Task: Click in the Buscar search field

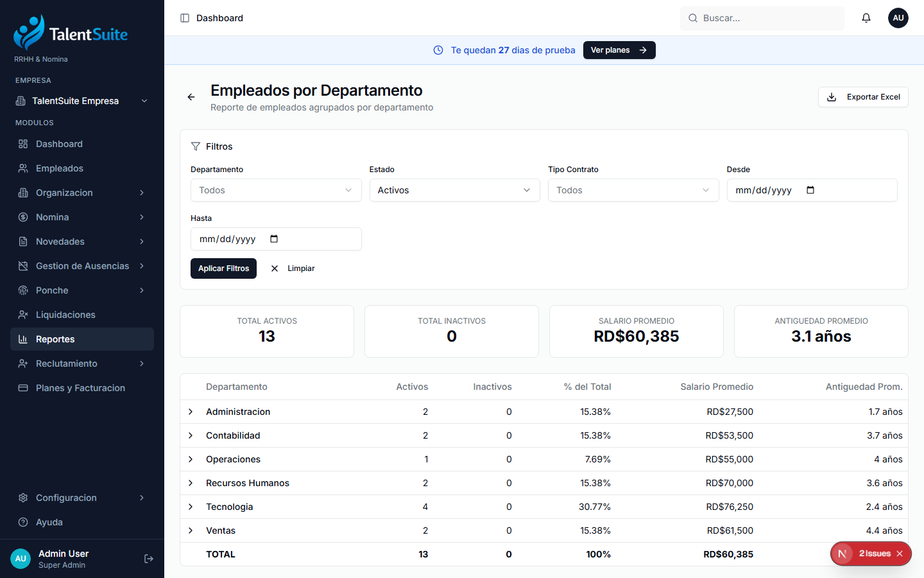Action: coord(762,18)
